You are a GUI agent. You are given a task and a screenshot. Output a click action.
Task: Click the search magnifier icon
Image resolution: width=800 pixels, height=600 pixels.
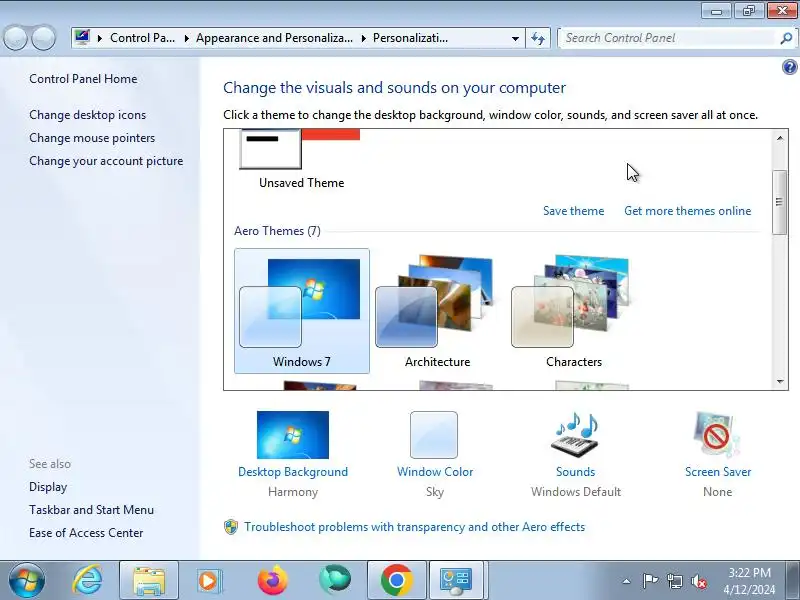click(x=786, y=38)
